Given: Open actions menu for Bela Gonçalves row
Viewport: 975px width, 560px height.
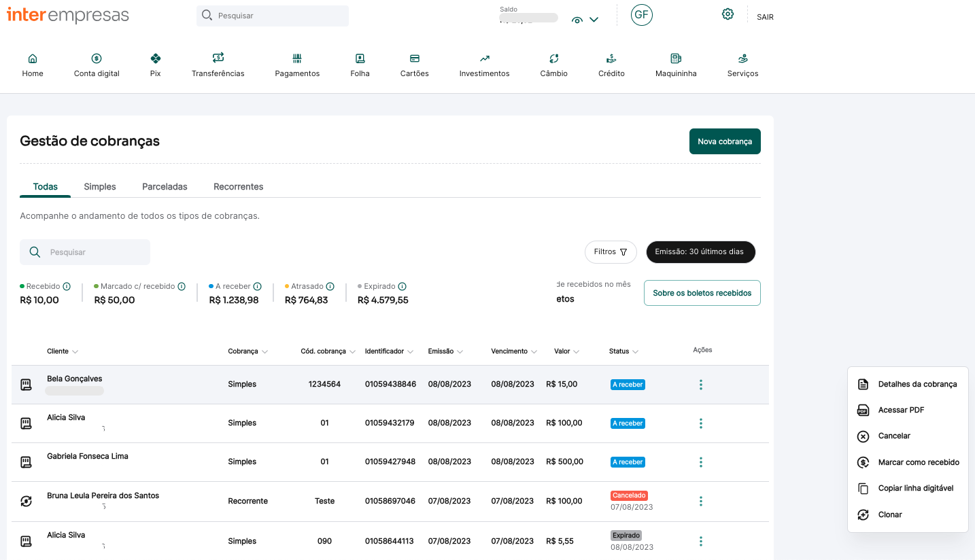Looking at the screenshot, I should pyautogui.click(x=701, y=385).
